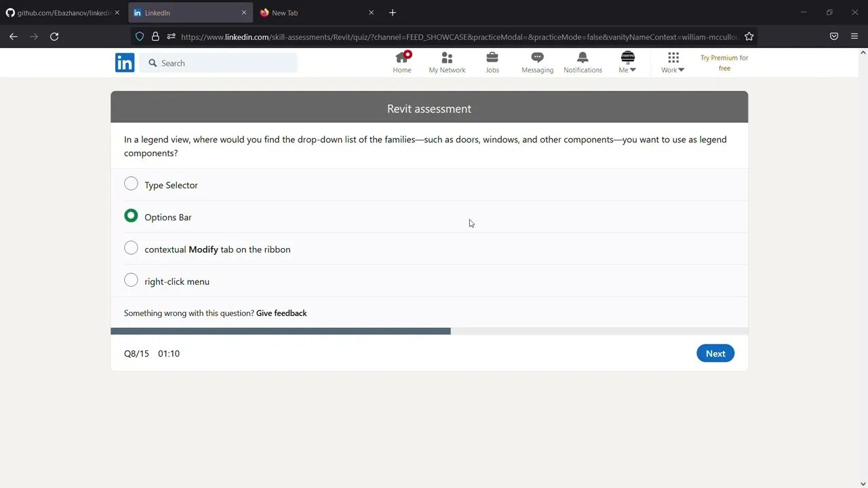868x488 pixels.
Task: Click the Revit assessment header title
Action: pyautogui.click(x=429, y=108)
